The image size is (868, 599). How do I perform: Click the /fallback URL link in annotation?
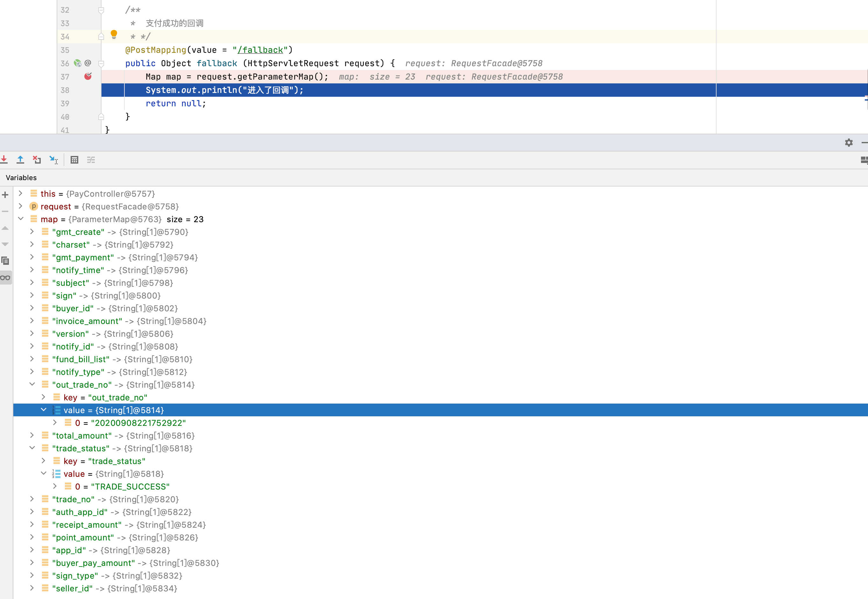point(260,50)
